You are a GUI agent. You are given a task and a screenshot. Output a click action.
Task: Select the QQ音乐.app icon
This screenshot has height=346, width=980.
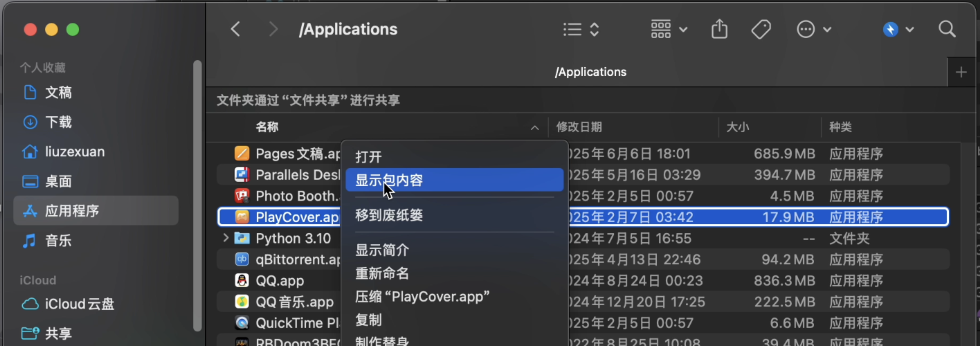coord(242,302)
